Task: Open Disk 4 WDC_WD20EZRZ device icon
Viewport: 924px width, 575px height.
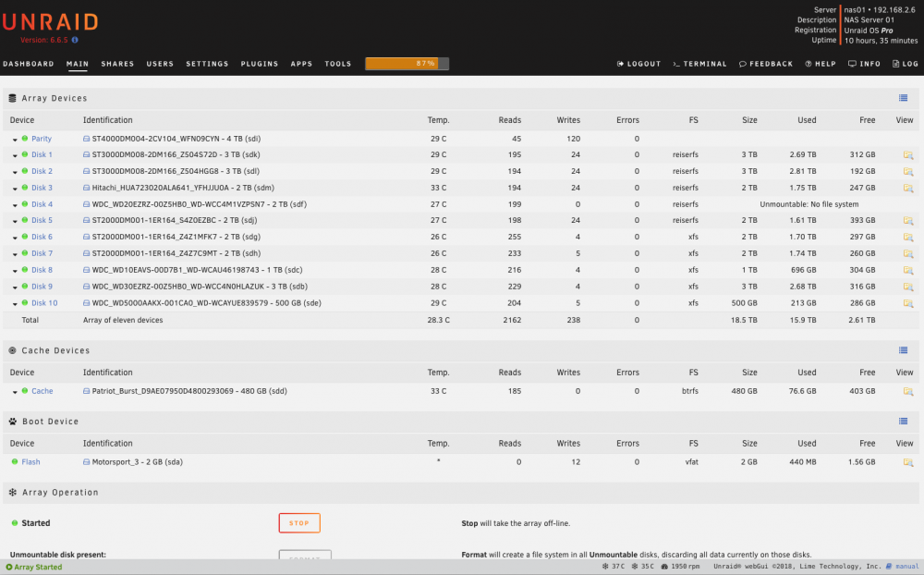Action: (x=86, y=204)
